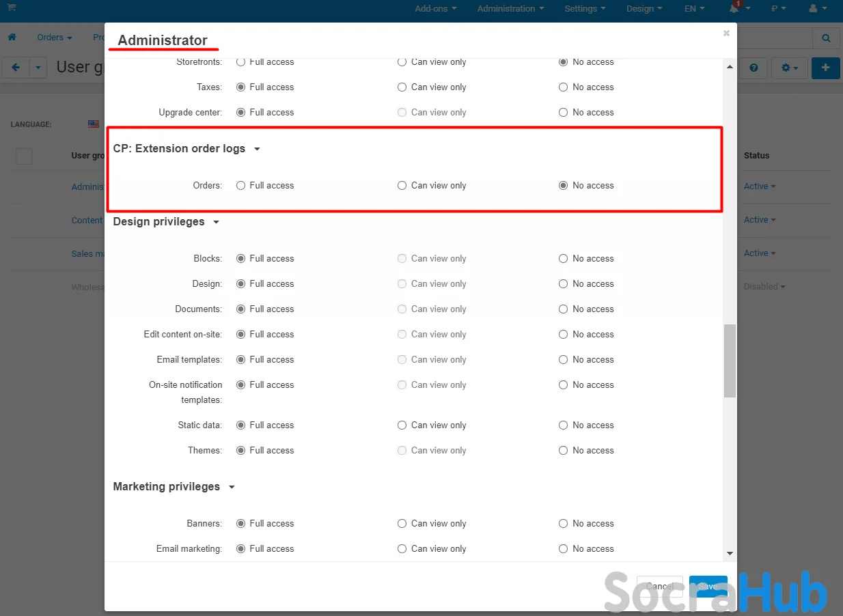The height and width of the screenshot is (616, 843).
Task: Click the Cancel button
Action: click(660, 587)
